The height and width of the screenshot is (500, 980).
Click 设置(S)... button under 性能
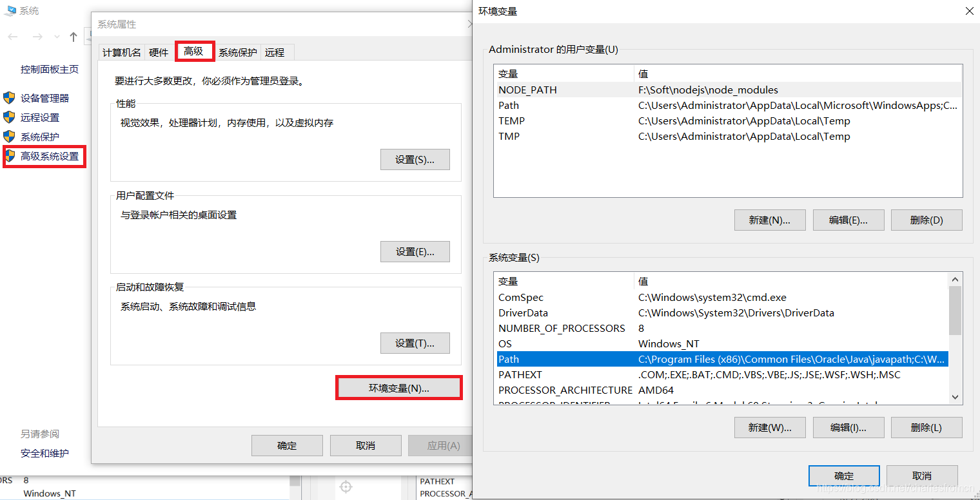click(x=415, y=159)
